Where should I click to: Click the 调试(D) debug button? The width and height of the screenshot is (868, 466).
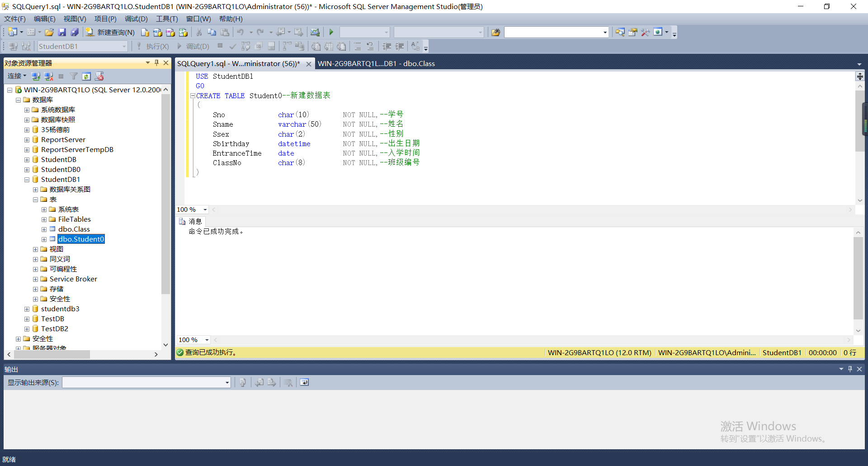(x=193, y=46)
